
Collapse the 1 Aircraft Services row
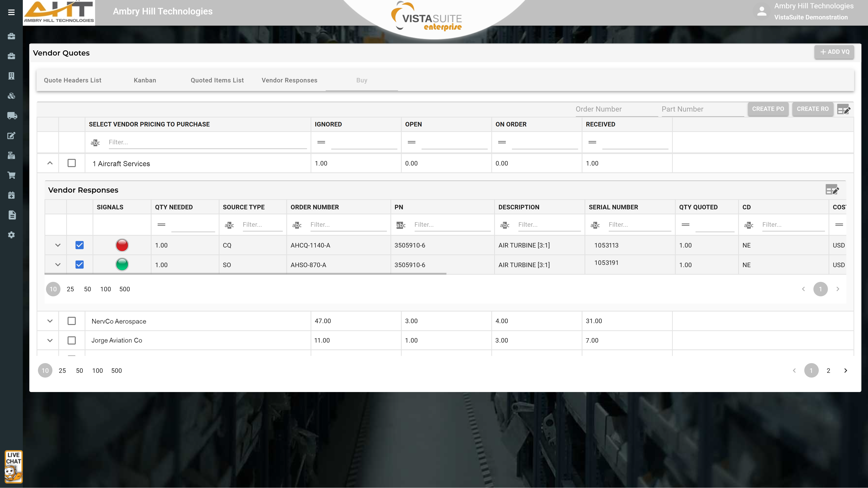50,163
